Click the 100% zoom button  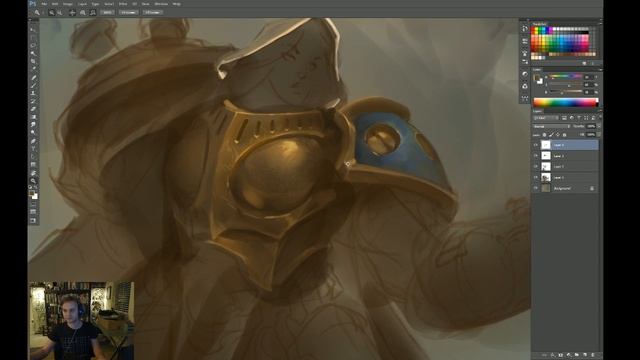tap(107, 13)
